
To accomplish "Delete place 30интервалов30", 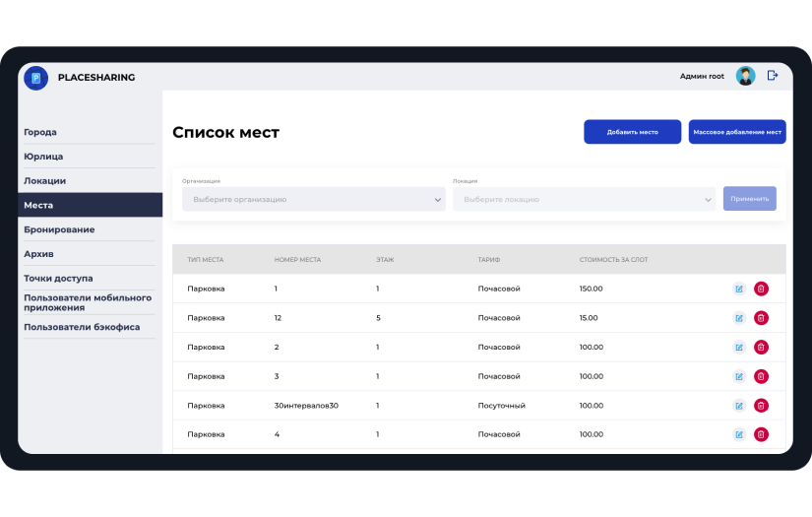I will [761, 406].
